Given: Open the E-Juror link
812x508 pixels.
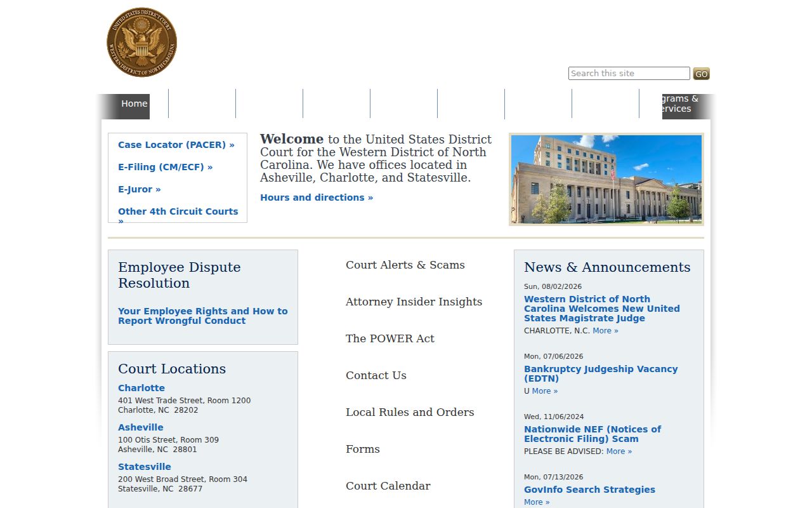Looking at the screenshot, I should 140,189.
